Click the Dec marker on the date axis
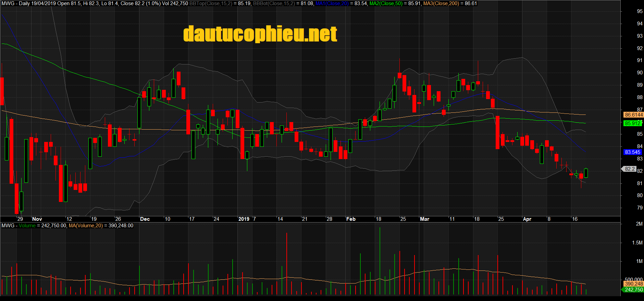The height and width of the screenshot is (301, 644). (x=145, y=219)
